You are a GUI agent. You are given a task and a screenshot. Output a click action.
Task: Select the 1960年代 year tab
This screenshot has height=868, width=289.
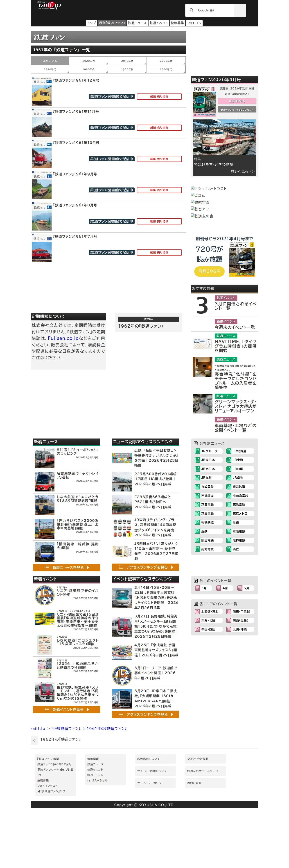(x=166, y=69)
